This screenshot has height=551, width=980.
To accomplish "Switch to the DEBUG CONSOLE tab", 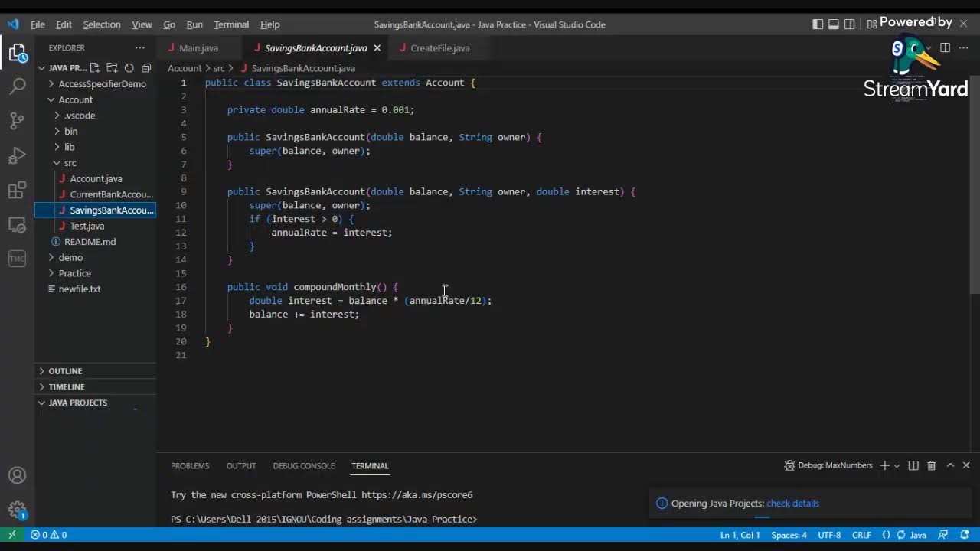I will point(303,465).
